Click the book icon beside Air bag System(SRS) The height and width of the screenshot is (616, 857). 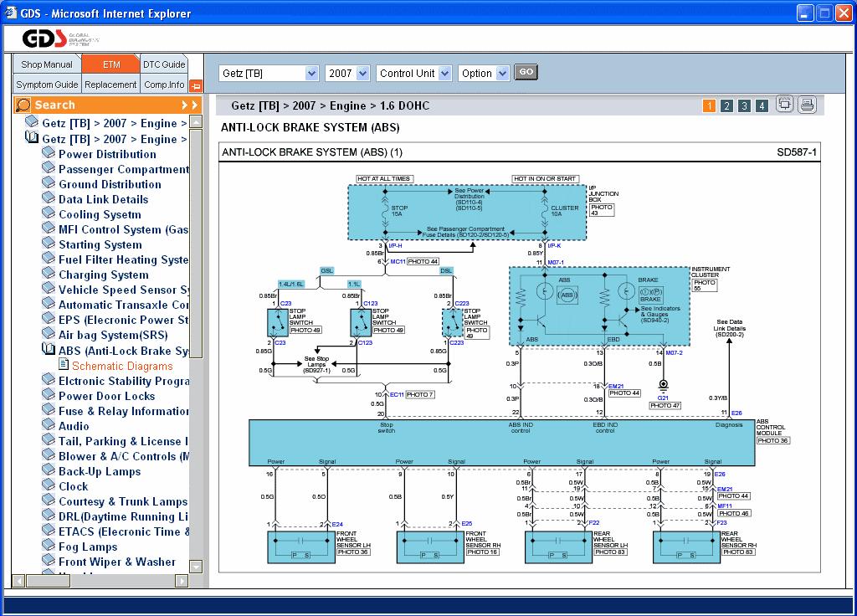pyautogui.click(x=49, y=333)
